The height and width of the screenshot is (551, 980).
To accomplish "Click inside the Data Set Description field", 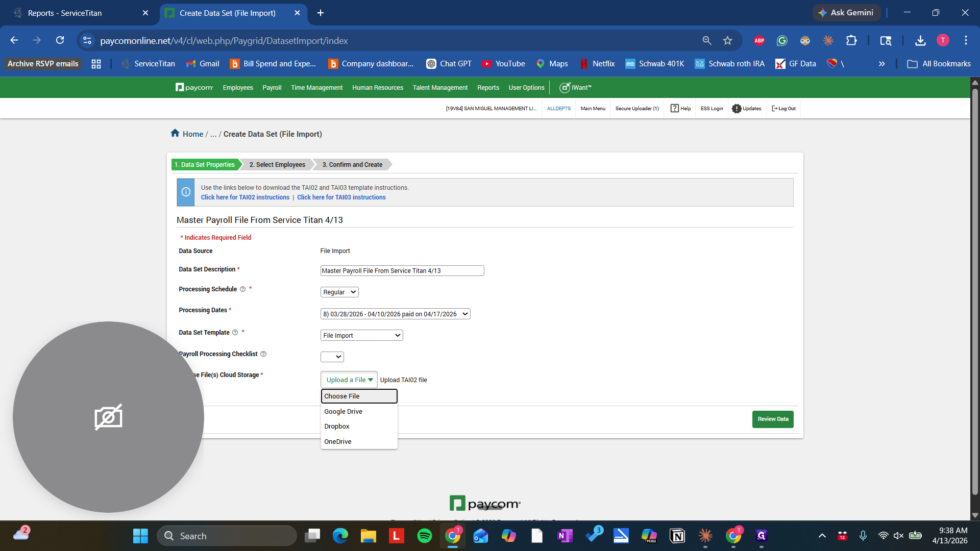I will click(402, 270).
